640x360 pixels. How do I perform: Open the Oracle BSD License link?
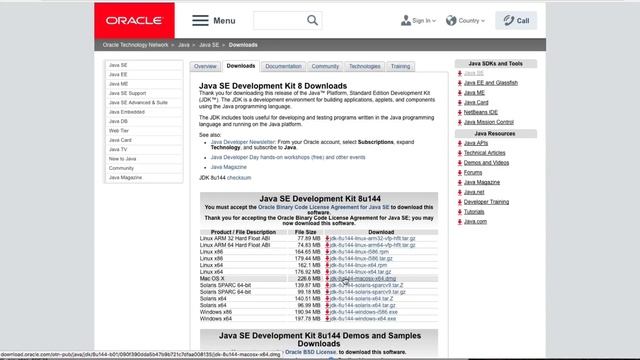point(310,352)
